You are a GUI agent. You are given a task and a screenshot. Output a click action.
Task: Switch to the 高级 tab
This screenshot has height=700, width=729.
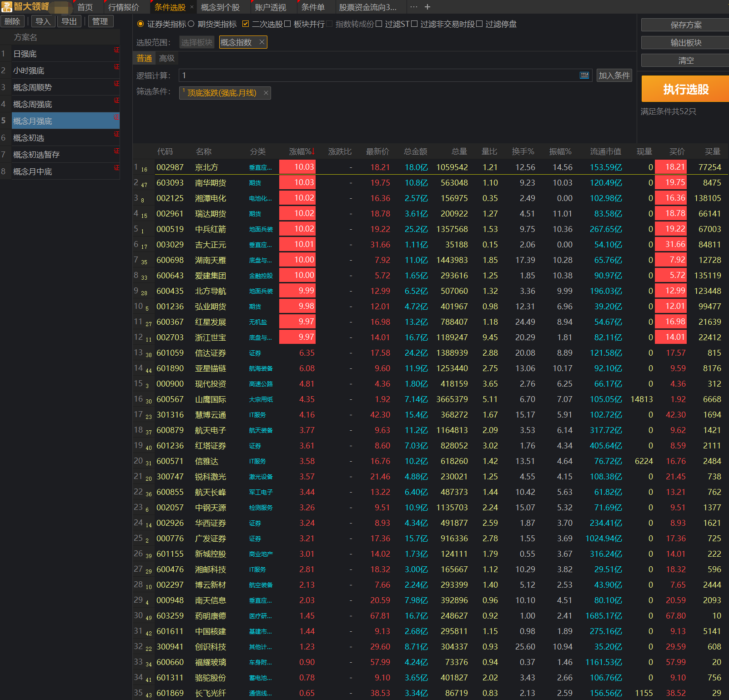pos(167,58)
